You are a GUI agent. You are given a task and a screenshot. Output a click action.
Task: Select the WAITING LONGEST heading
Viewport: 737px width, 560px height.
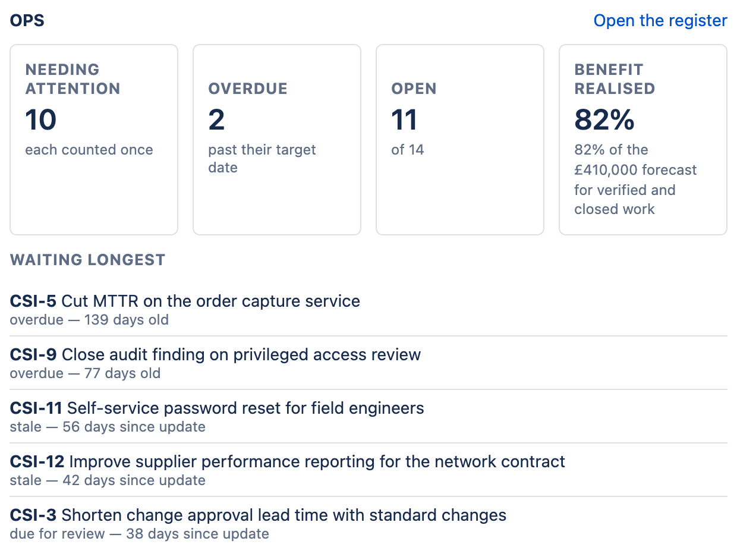[x=87, y=260]
